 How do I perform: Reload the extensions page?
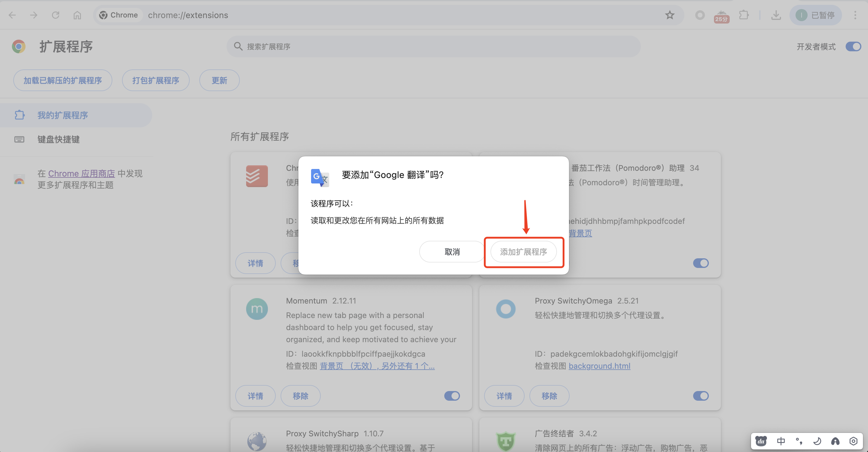56,15
